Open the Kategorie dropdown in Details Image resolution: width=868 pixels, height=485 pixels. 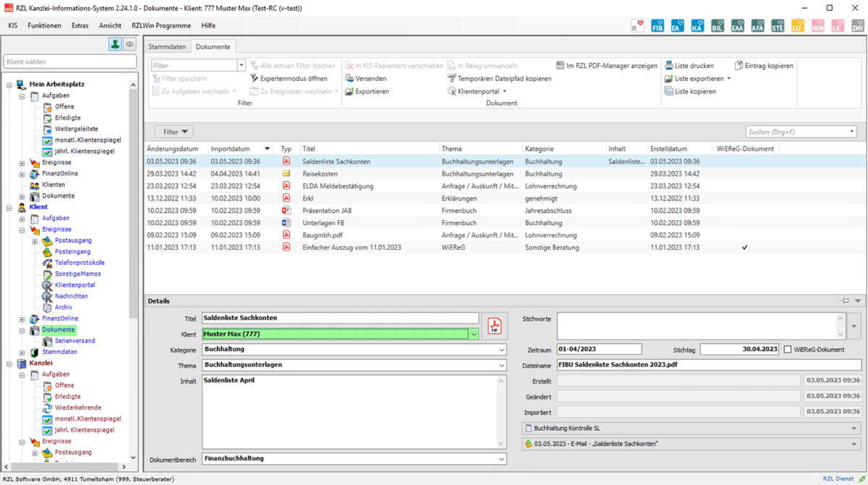502,350
